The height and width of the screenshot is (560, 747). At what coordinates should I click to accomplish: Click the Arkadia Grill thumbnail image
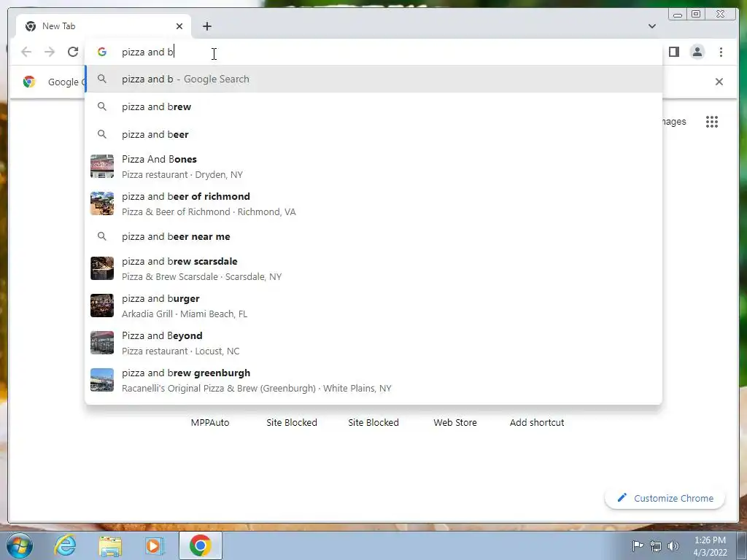pos(102,306)
